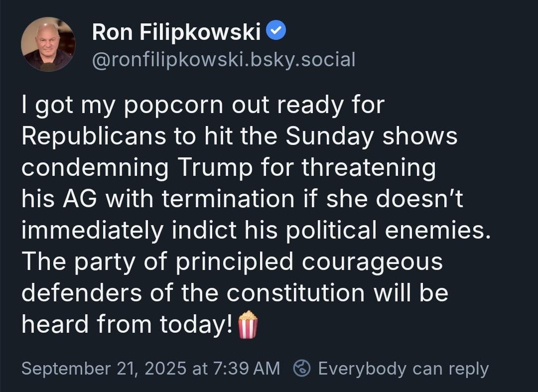Click the word courageous in the post

pos(372,261)
